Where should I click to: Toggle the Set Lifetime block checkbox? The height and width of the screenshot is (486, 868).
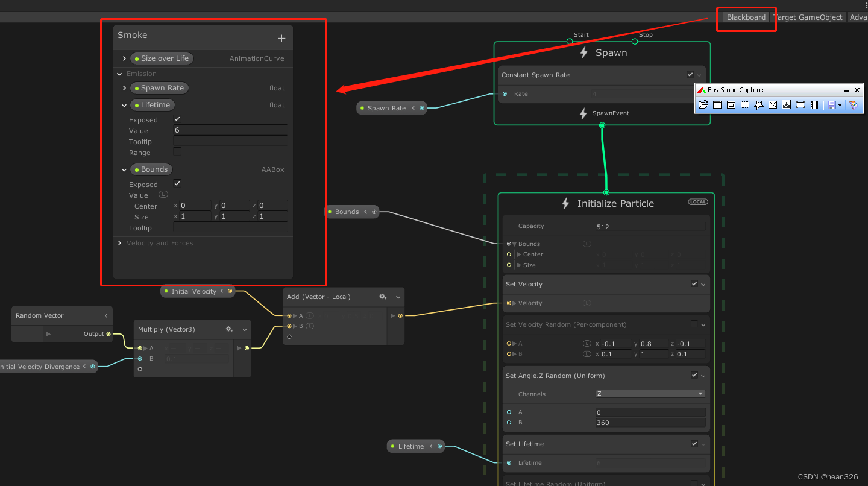[x=693, y=444]
